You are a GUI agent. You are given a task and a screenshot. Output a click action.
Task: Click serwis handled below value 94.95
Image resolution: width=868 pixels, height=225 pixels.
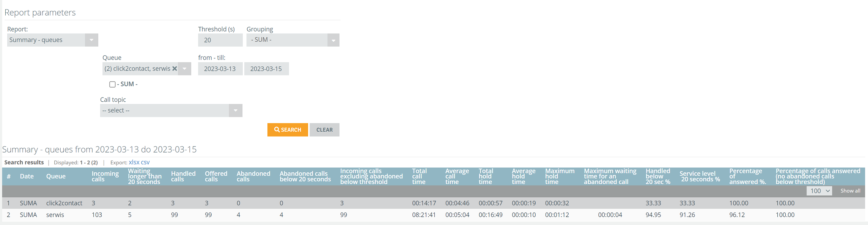pyautogui.click(x=653, y=215)
